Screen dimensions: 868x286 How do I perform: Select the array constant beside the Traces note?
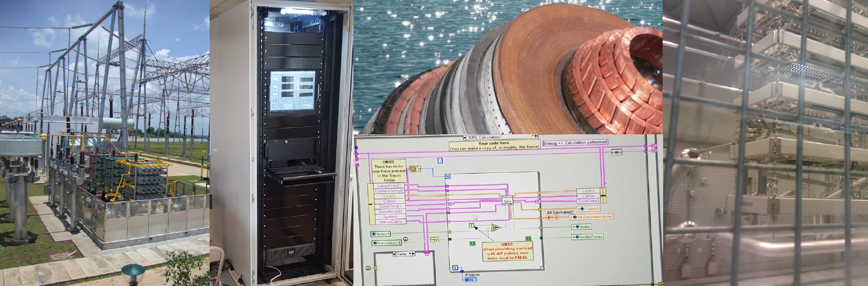click(415, 169)
